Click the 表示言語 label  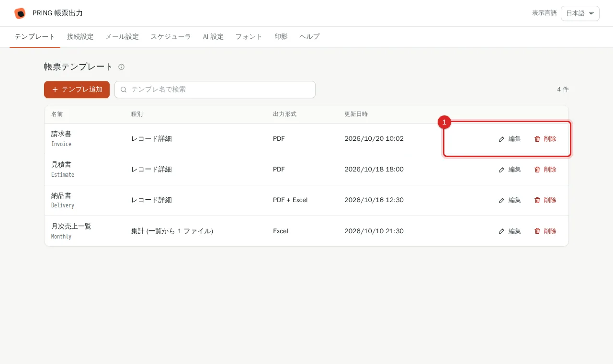pos(545,13)
